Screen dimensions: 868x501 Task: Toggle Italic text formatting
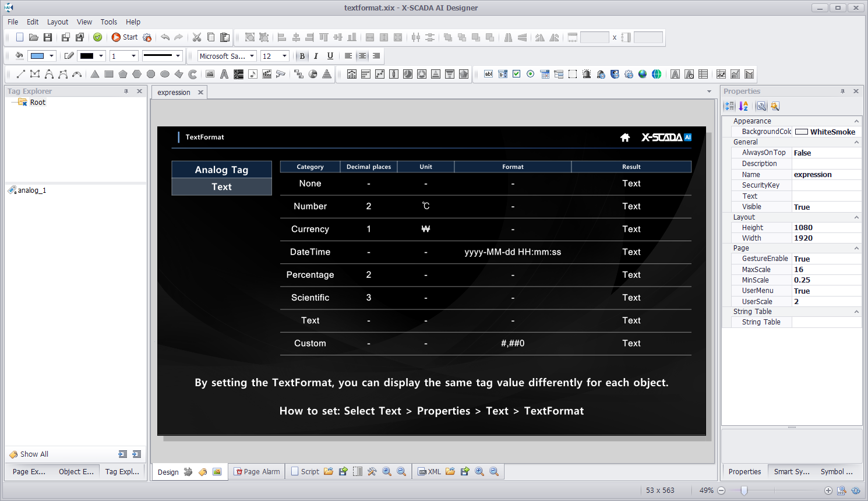point(316,56)
